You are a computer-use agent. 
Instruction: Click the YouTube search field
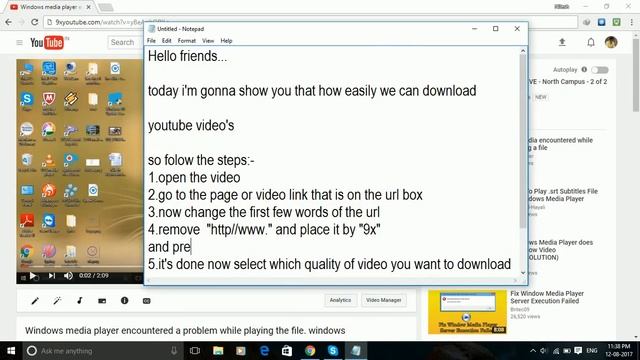[125, 42]
